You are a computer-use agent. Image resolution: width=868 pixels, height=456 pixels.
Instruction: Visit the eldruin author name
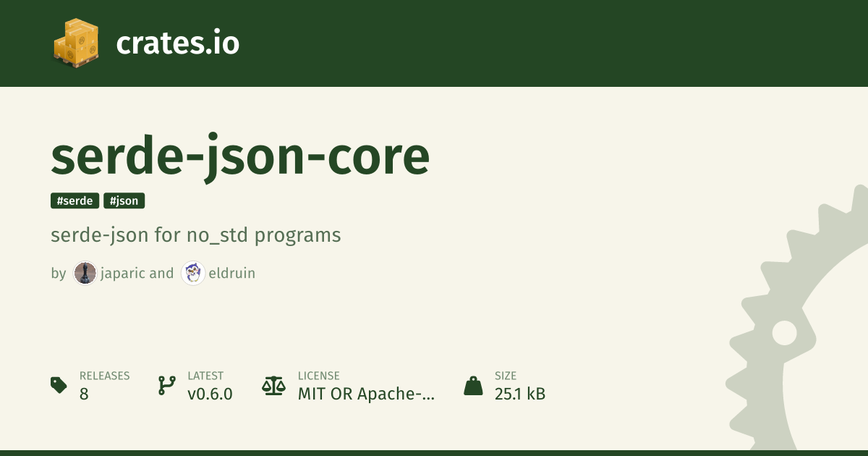click(231, 273)
